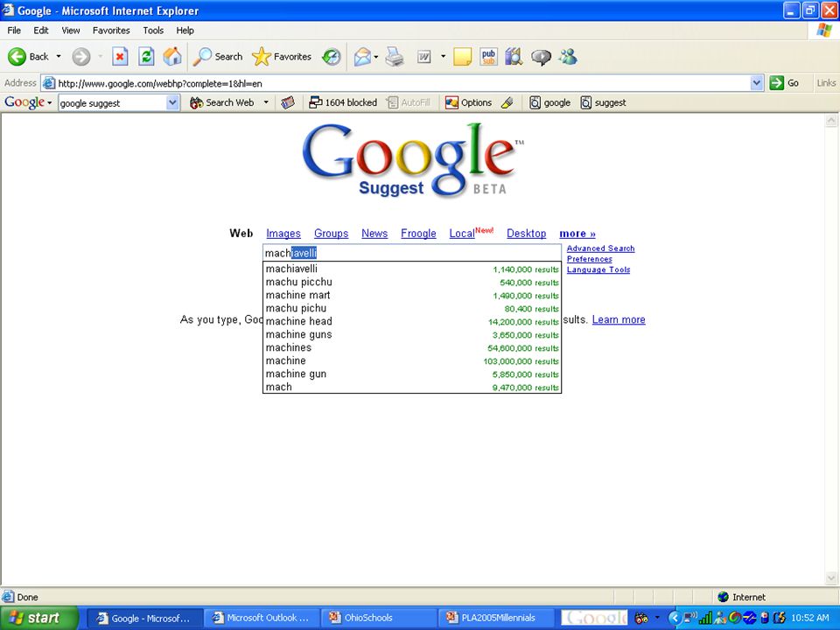Open the taskbar Google deskbar dropdown arrow
This screenshot has height=630, width=840.
pyautogui.click(x=657, y=618)
